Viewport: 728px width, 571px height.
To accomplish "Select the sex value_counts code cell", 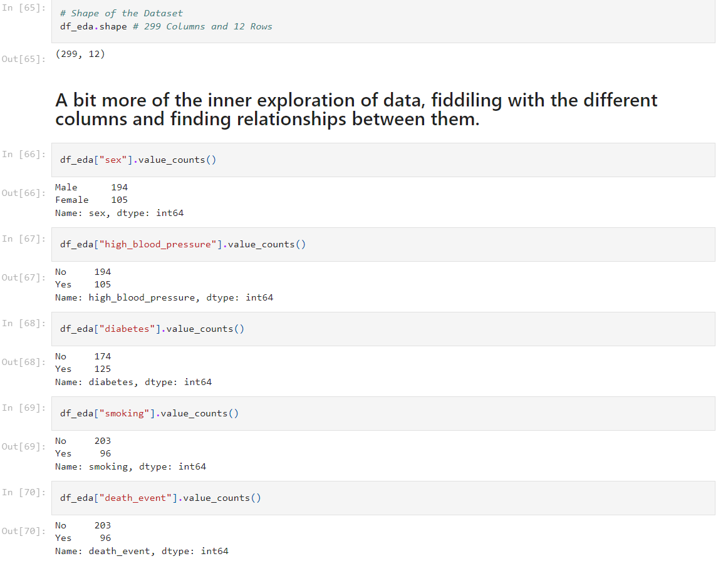I will pos(382,160).
